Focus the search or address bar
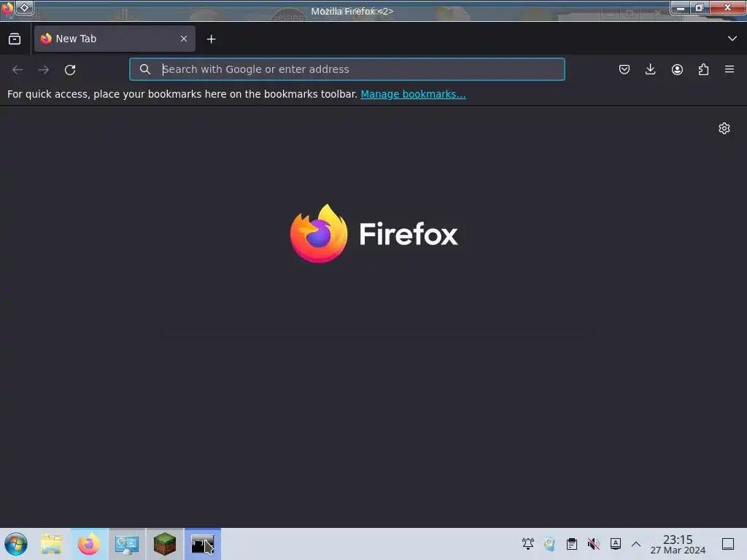747x560 pixels. click(x=347, y=69)
